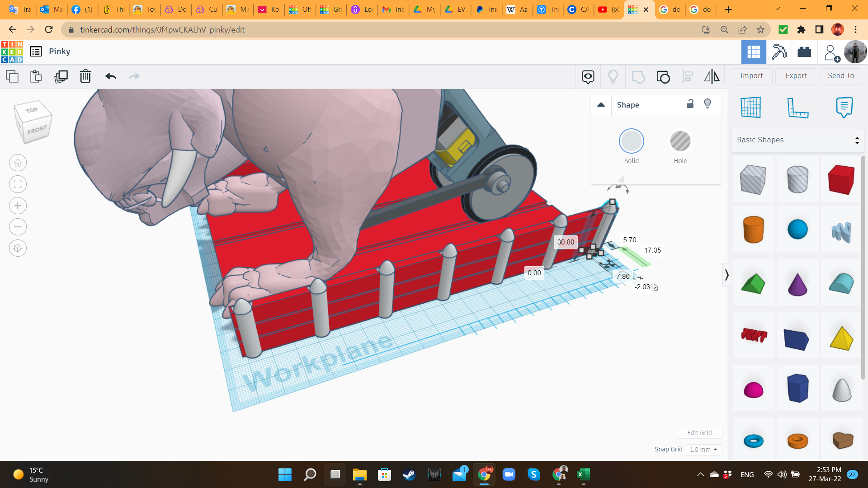
Task: Select the Ruler tool
Action: (797, 108)
